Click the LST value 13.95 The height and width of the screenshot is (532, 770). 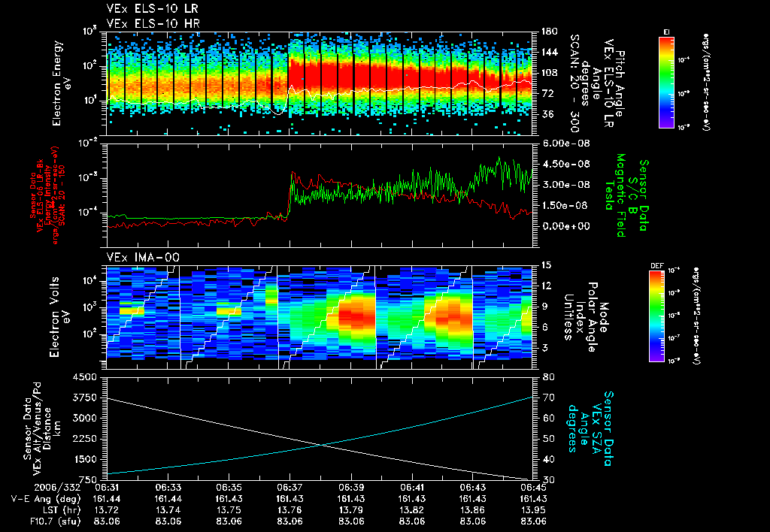click(533, 510)
